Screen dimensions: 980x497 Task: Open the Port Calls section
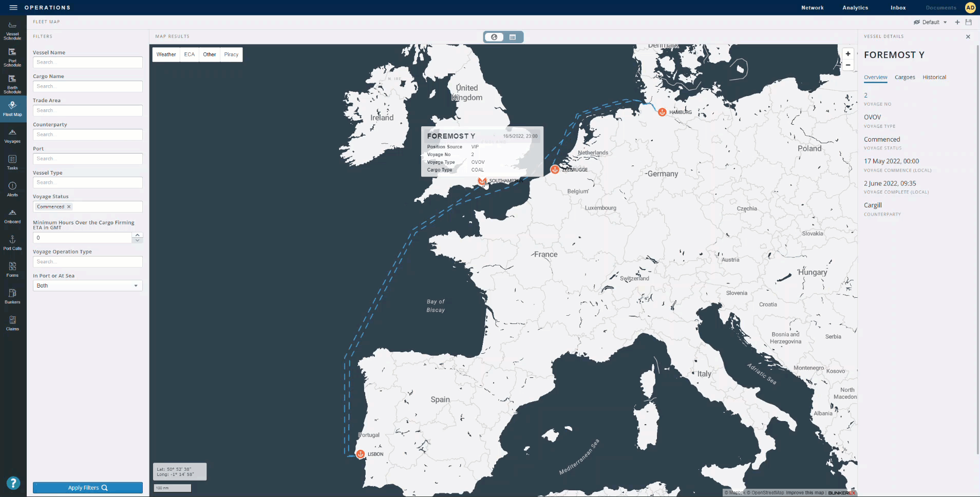(x=12, y=242)
